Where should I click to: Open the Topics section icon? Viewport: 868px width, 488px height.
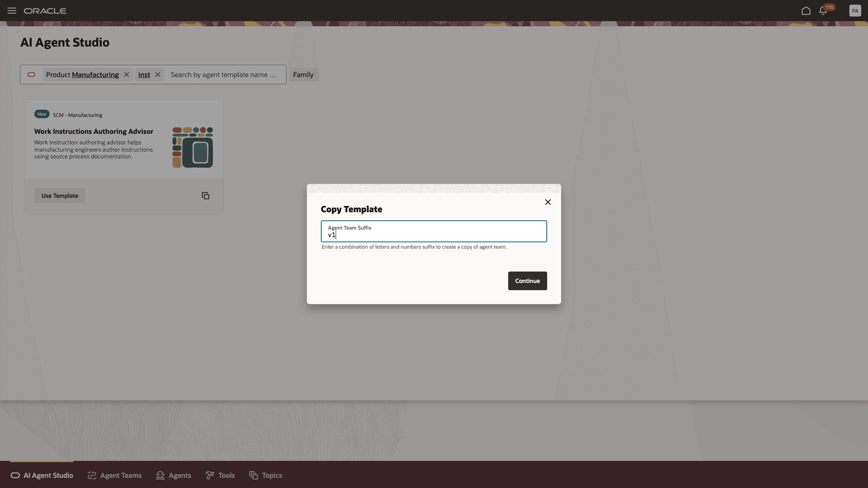(x=253, y=475)
